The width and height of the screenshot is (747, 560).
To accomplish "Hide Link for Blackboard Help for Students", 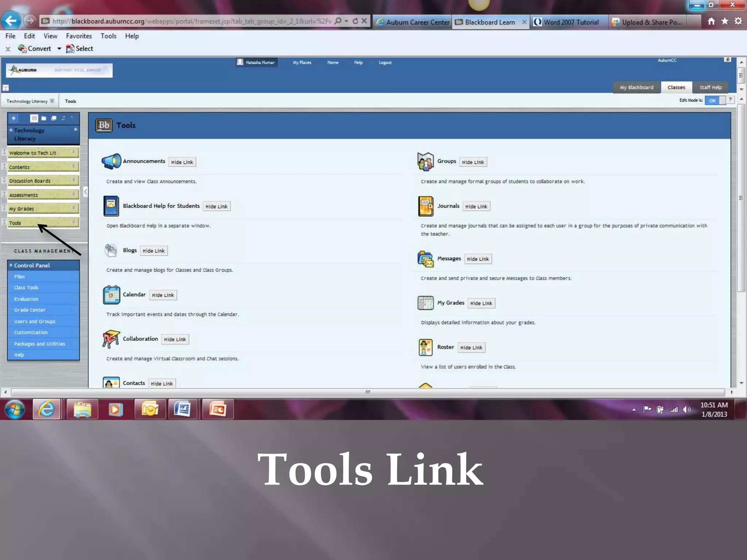I will [x=216, y=206].
